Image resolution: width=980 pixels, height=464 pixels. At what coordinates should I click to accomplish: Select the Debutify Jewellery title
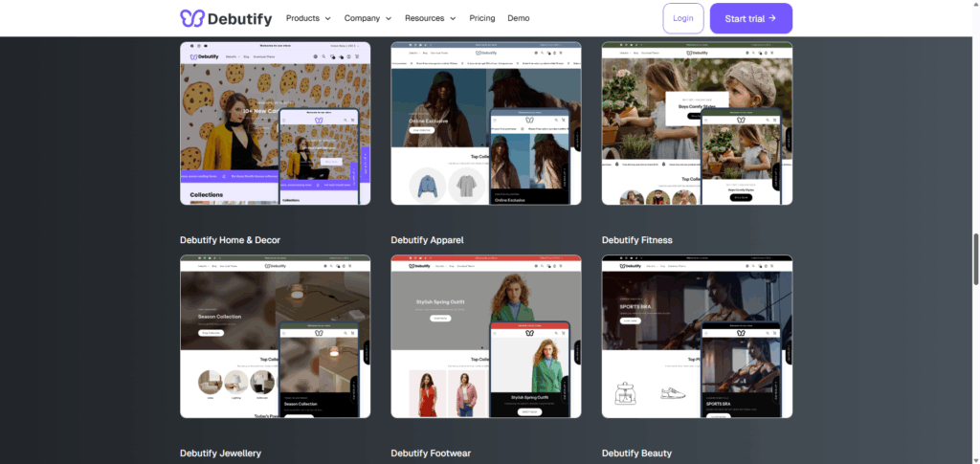pyautogui.click(x=221, y=453)
